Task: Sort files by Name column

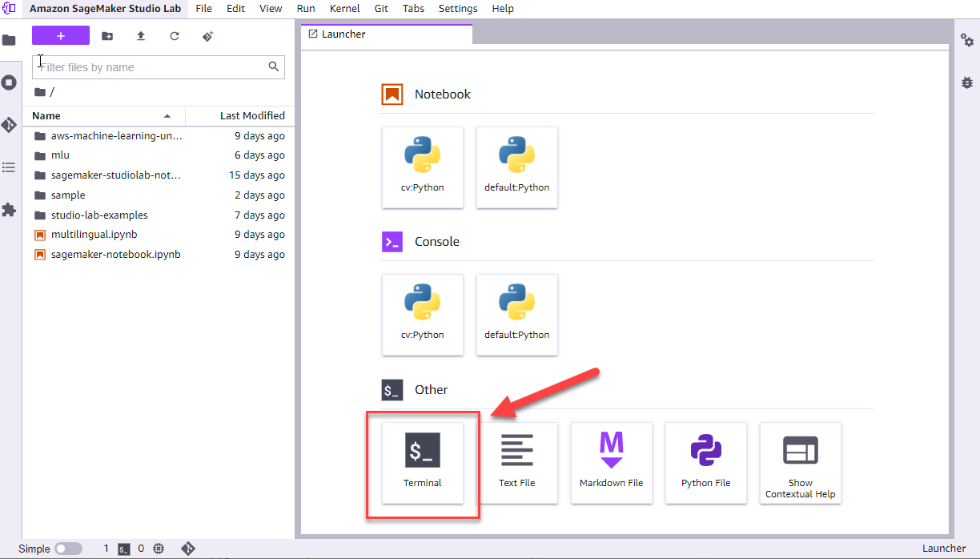Action: click(x=104, y=116)
